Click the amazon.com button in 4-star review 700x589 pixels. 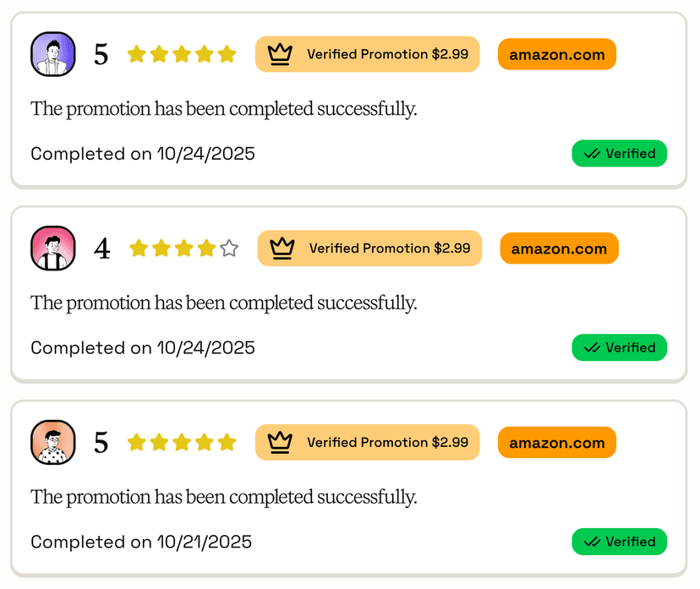[x=559, y=249]
